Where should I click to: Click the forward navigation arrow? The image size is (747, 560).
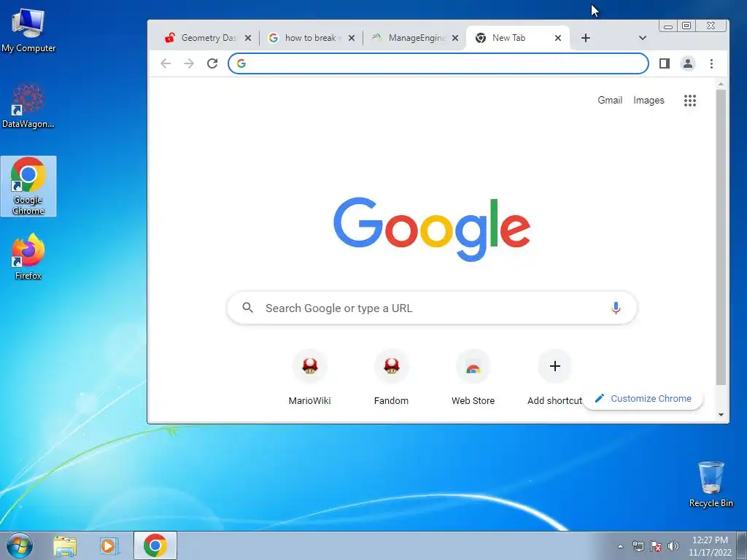click(189, 63)
